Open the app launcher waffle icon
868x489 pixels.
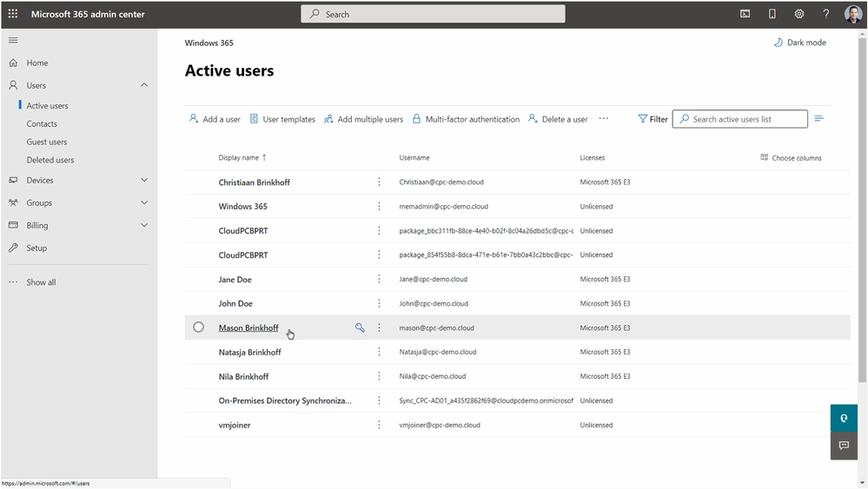pos(13,14)
